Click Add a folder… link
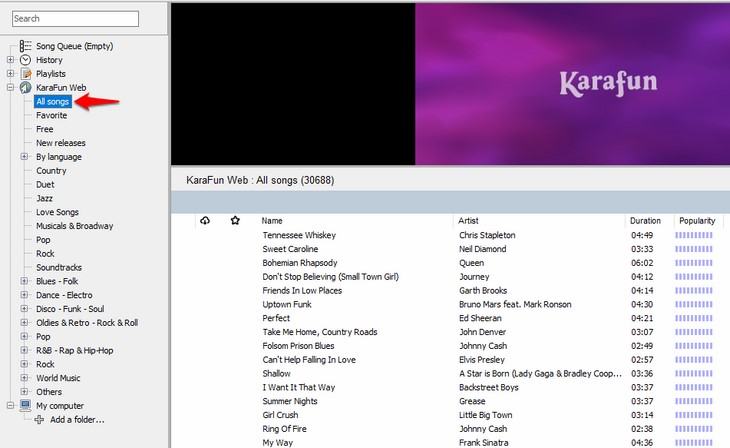The height and width of the screenshot is (448, 730). [77, 420]
